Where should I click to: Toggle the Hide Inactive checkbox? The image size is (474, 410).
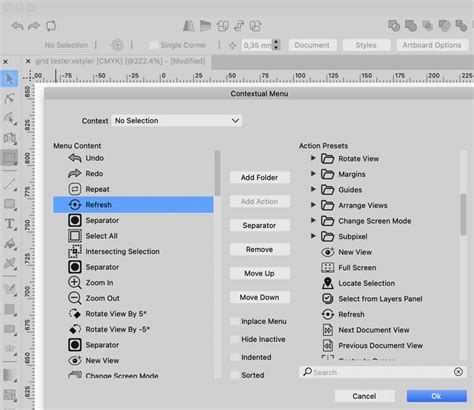(235, 339)
